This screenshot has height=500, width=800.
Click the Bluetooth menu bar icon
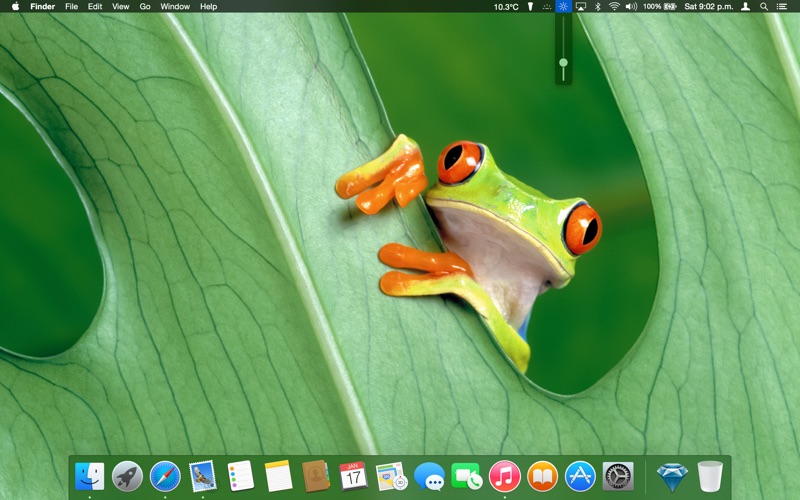coord(598,6)
